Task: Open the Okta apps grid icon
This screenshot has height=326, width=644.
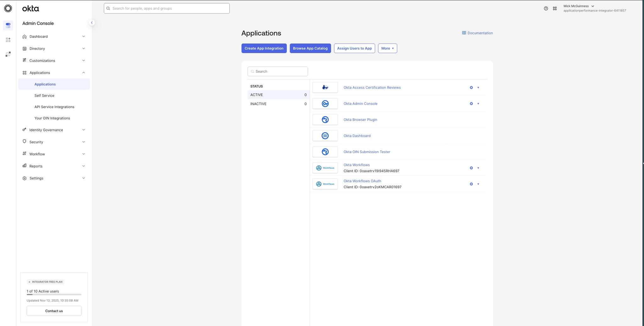Action: pyautogui.click(x=555, y=8)
